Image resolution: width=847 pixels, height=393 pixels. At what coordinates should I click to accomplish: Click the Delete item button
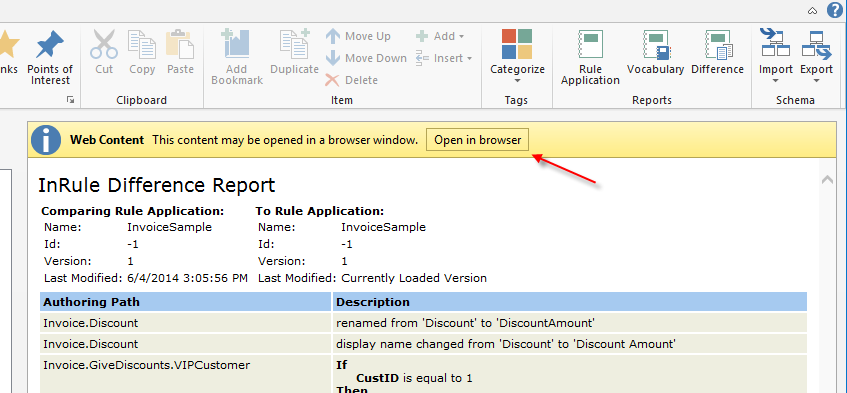pos(351,80)
